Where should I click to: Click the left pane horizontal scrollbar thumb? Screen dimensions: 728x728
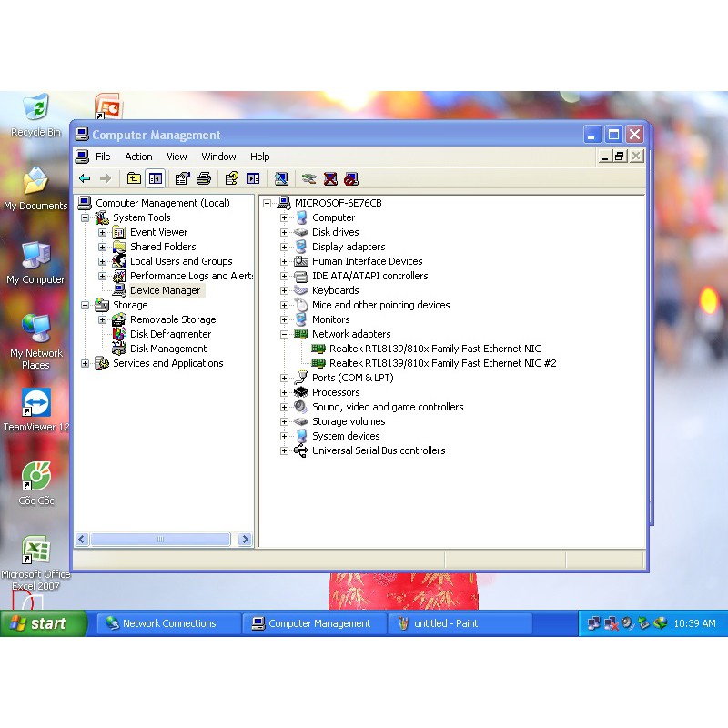pos(160,539)
